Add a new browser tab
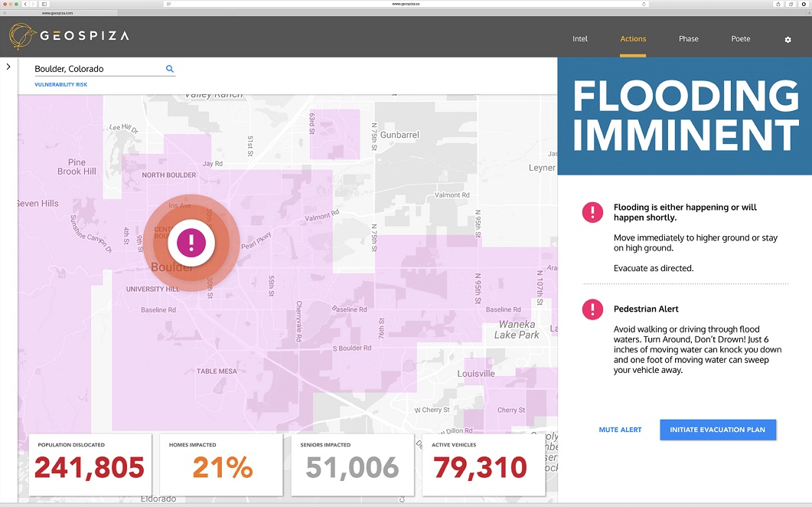Image resolution: width=812 pixels, height=507 pixels. click(x=809, y=13)
